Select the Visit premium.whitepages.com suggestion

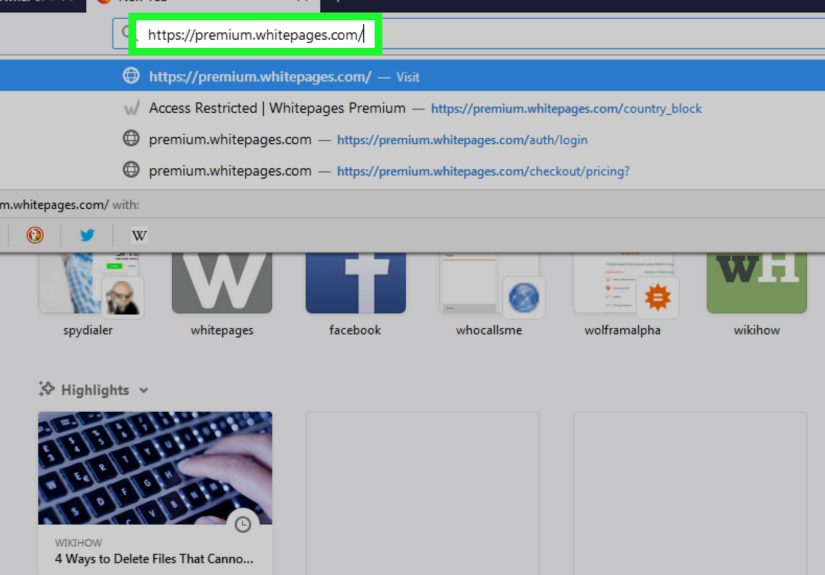point(412,76)
